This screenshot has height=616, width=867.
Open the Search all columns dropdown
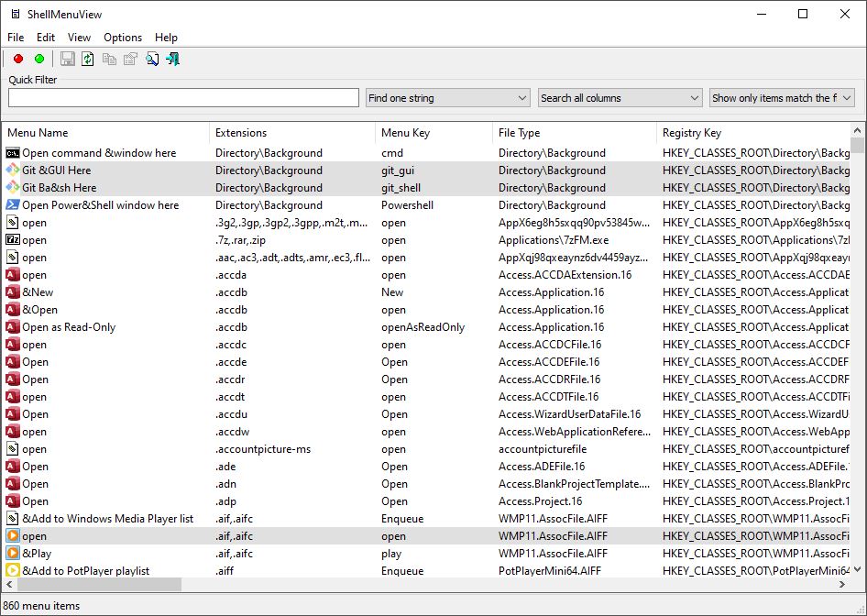(x=620, y=98)
